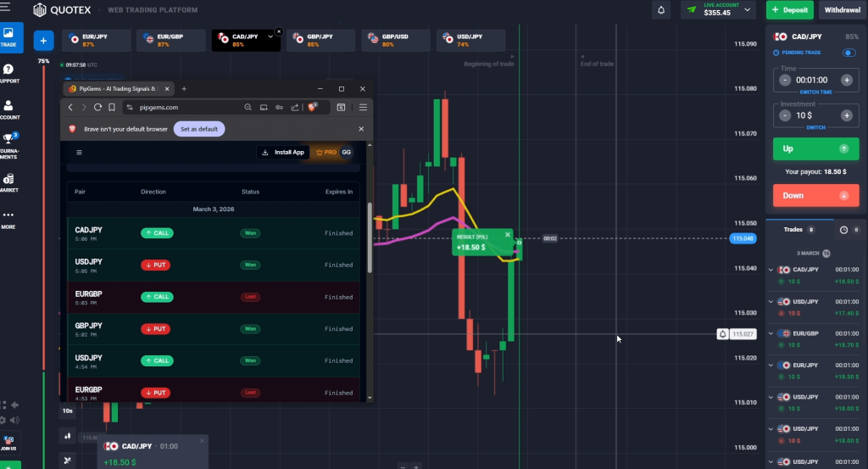The width and height of the screenshot is (868, 469).
Task: Click the price alert bell at 115.027
Action: [722, 334]
